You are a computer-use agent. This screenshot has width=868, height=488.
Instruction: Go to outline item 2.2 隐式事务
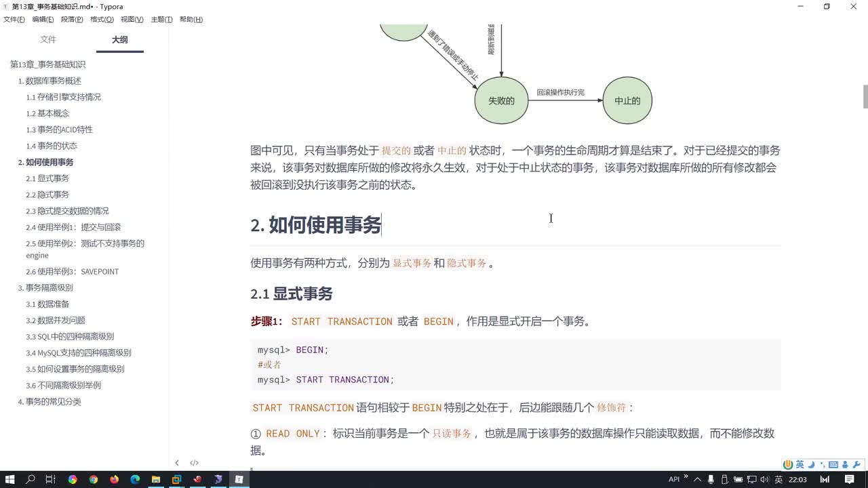47,195
